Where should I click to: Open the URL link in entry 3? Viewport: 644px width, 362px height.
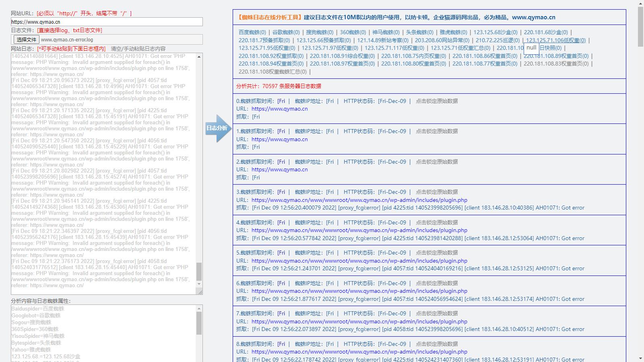[359, 200]
